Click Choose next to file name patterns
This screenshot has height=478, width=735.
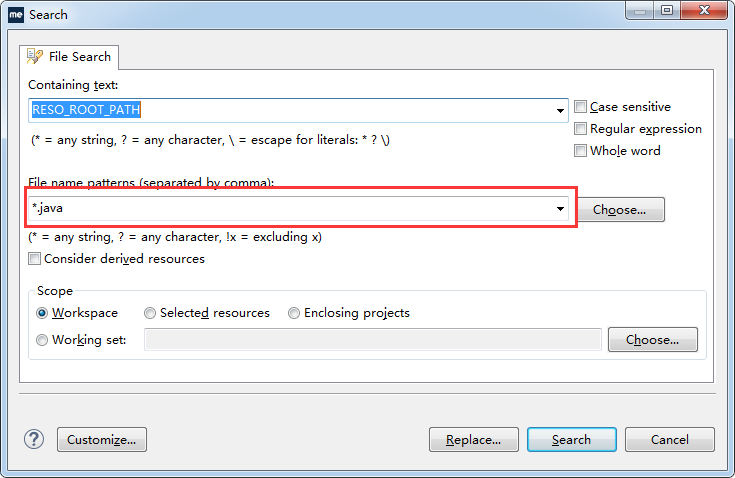click(621, 209)
